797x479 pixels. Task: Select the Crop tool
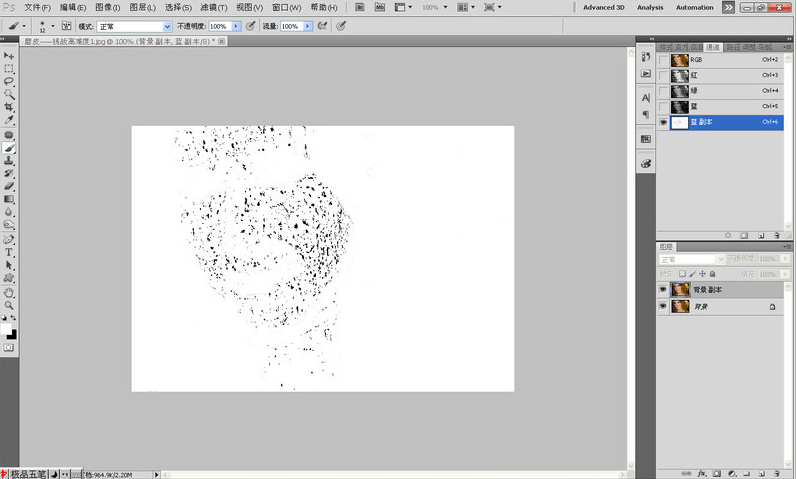tap(9, 107)
